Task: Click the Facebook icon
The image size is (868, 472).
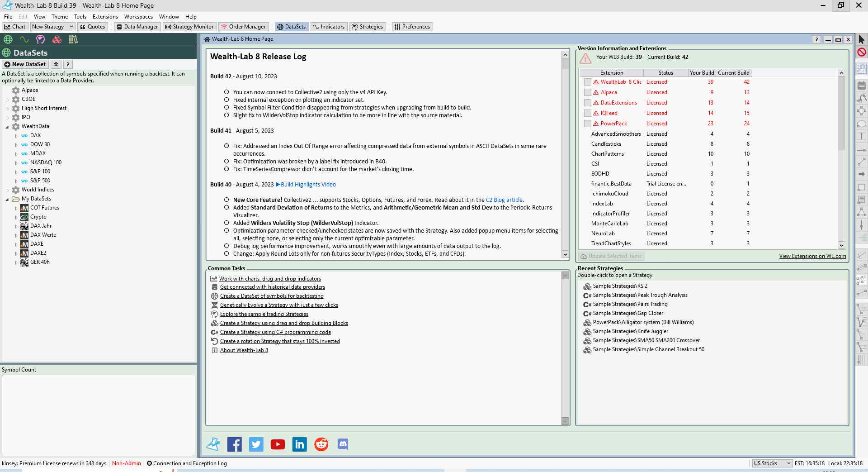Action: coord(234,444)
